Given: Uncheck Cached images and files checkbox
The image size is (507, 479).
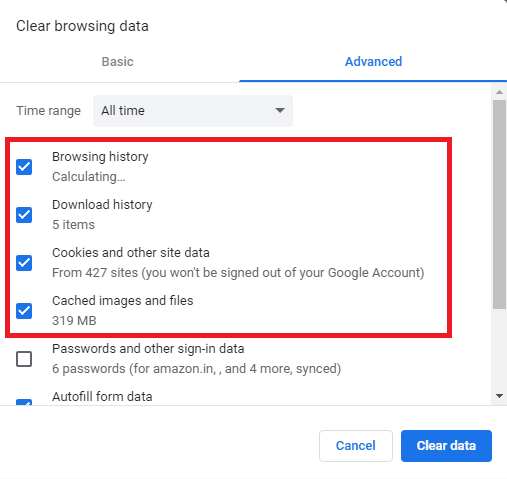Looking at the screenshot, I should [x=24, y=311].
